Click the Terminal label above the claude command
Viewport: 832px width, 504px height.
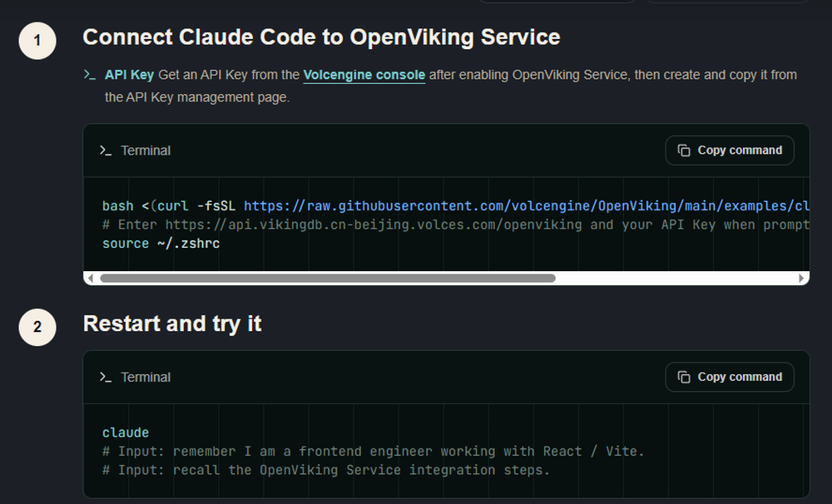[x=146, y=378]
